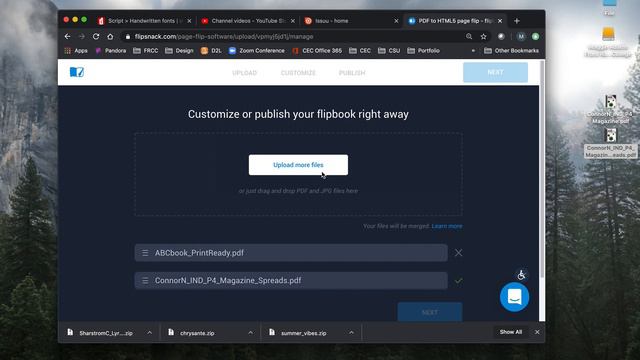Image resolution: width=640 pixels, height=360 pixels.
Task: Close the Channel videos YouTube tab
Action: point(293,21)
